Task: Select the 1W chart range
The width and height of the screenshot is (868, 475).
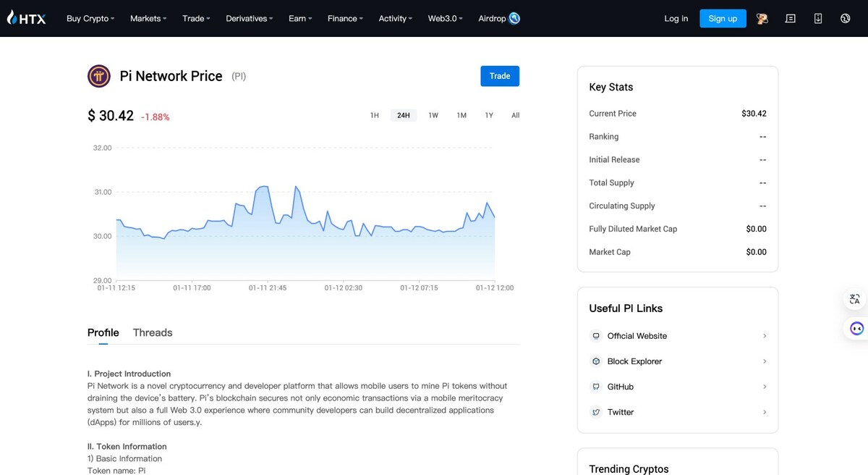Action: point(433,115)
